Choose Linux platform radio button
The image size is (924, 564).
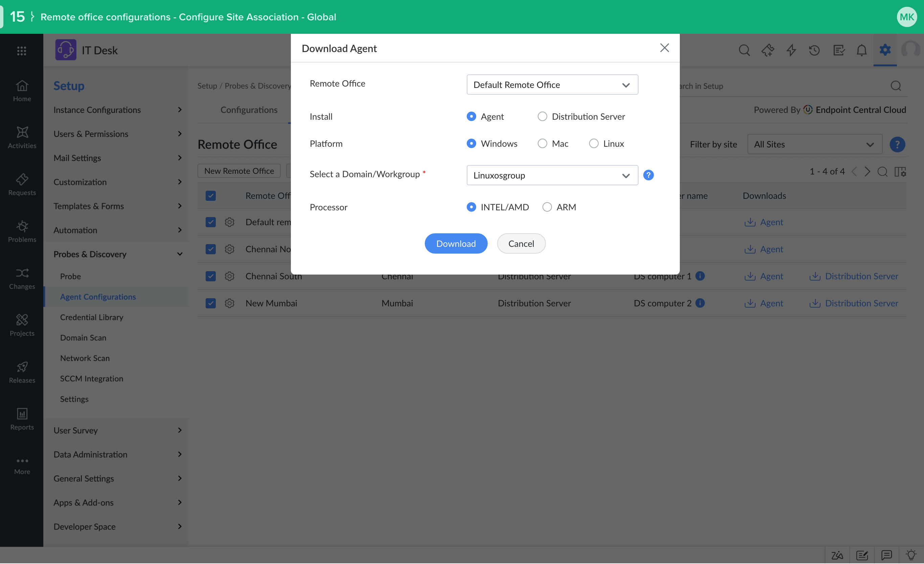click(x=594, y=144)
